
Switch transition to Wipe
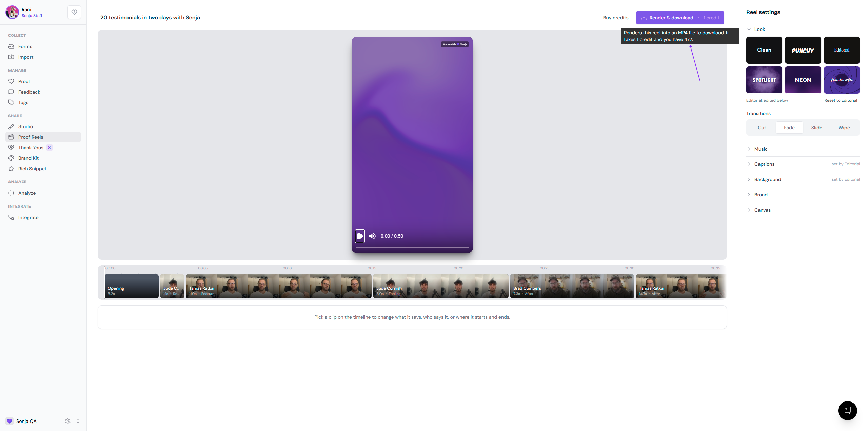pyautogui.click(x=844, y=128)
